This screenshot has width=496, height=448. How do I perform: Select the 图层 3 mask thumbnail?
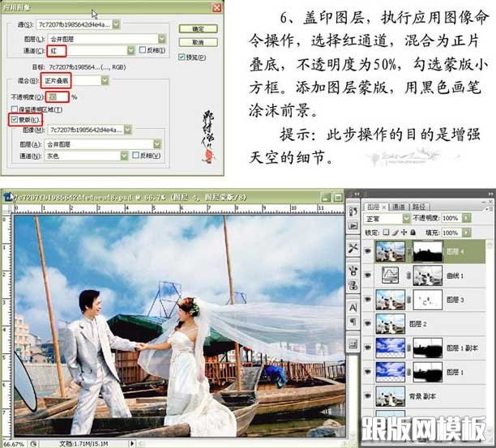(x=428, y=300)
